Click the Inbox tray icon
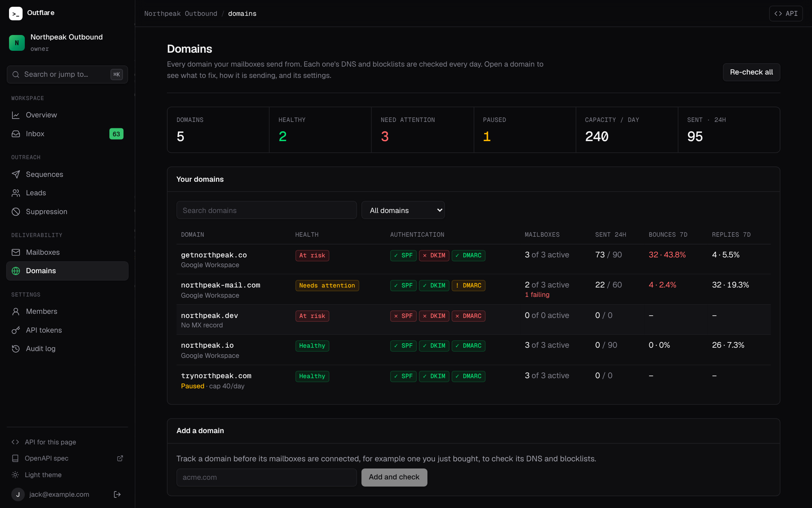 (16, 134)
